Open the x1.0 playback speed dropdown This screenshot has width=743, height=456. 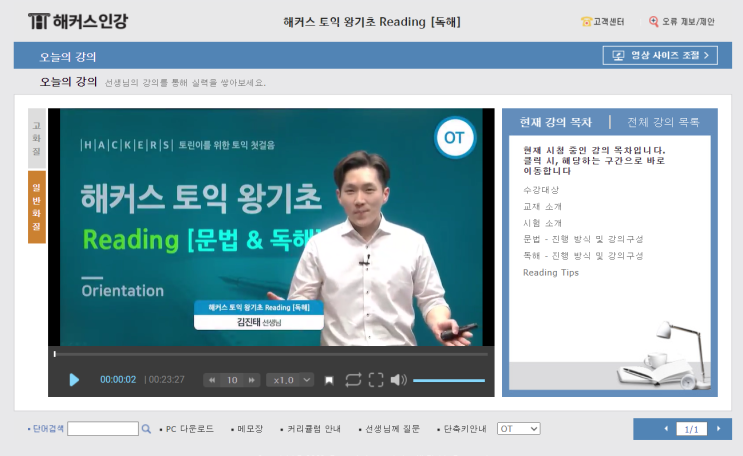tap(290, 380)
